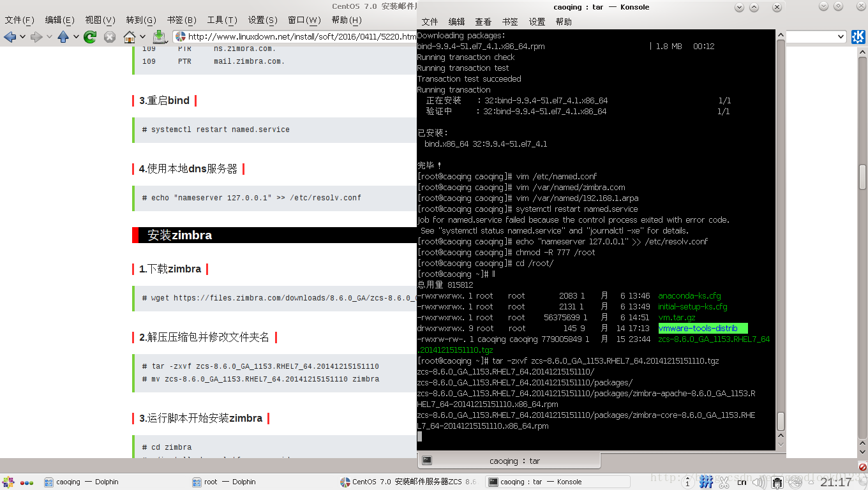The height and width of the screenshot is (490, 868).
Task: Click Konsole vertical scrollbar handle
Action: click(x=780, y=421)
